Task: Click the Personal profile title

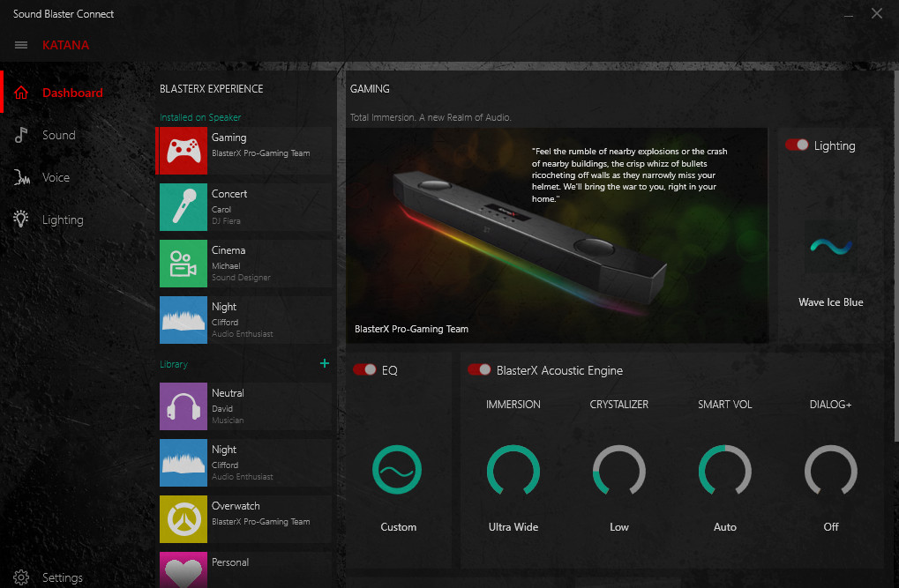Action: tap(230, 562)
